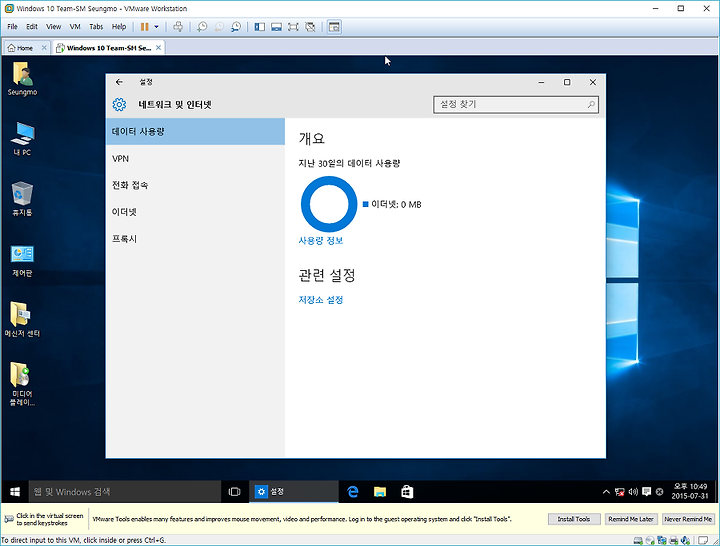Expand the hidden tray icons chevron

606,492
